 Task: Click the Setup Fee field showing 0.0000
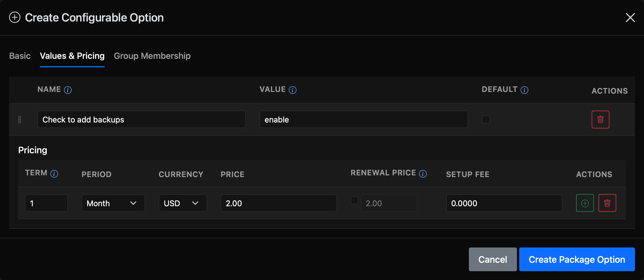(504, 203)
